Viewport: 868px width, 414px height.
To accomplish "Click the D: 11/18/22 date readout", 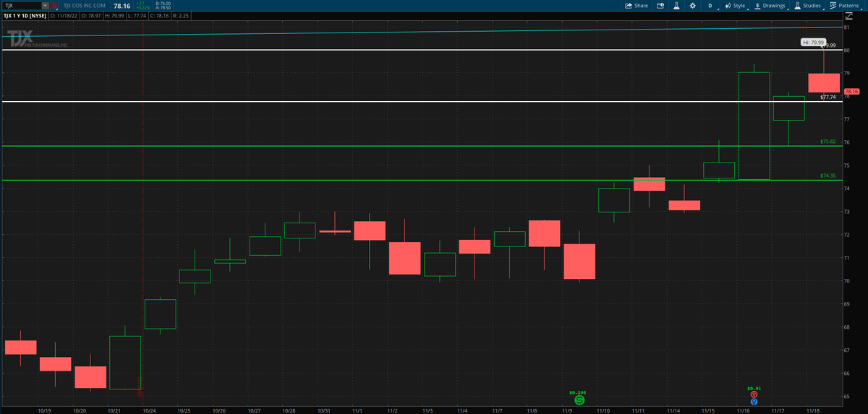I will tap(63, 14).
